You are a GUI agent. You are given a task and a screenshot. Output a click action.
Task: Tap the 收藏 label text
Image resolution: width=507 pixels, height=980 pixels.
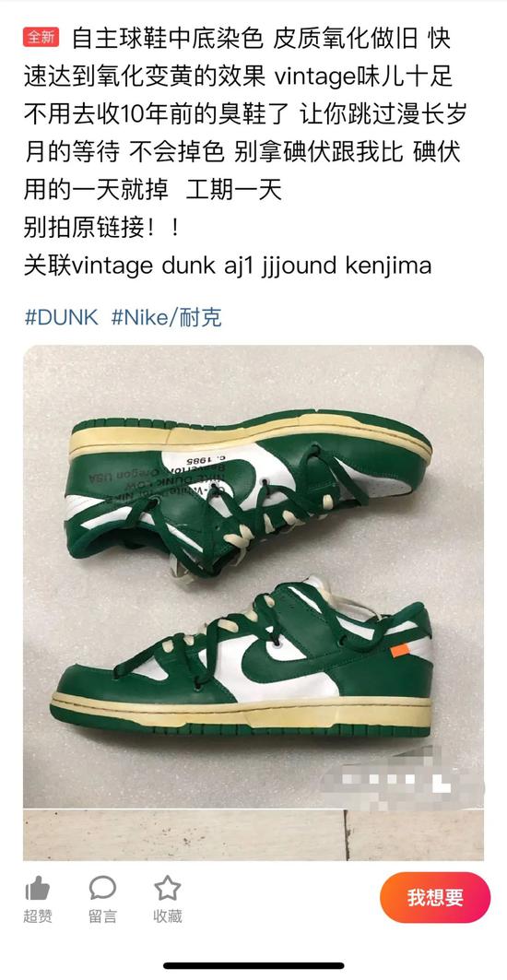tap(168, 916)
